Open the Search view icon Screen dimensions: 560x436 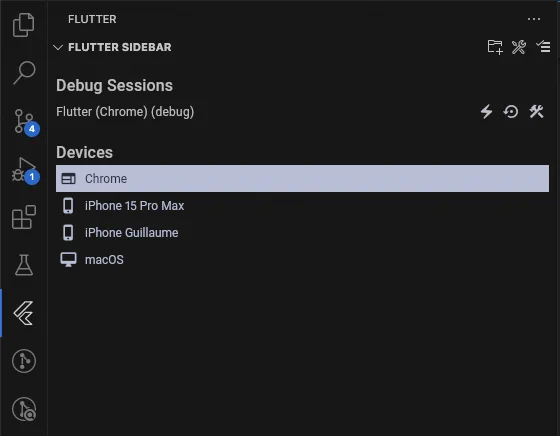click(24, 73)
